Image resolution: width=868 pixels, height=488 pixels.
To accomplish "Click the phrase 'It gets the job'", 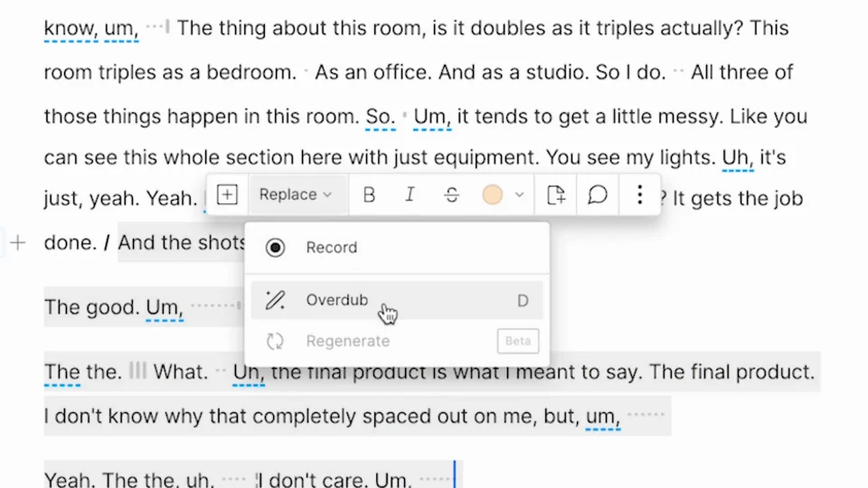I will click(x=738, y=198).
